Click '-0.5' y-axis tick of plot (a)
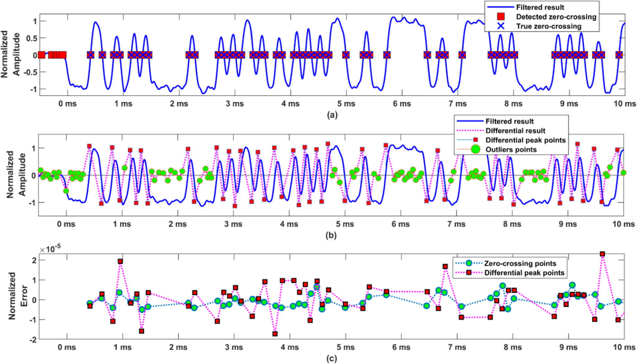637x364 pixels. [30, 72]
